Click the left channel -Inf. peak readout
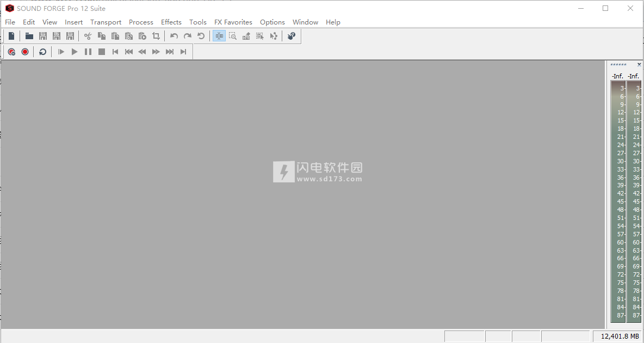Screen dimensions: 644x343 point(617,76)
